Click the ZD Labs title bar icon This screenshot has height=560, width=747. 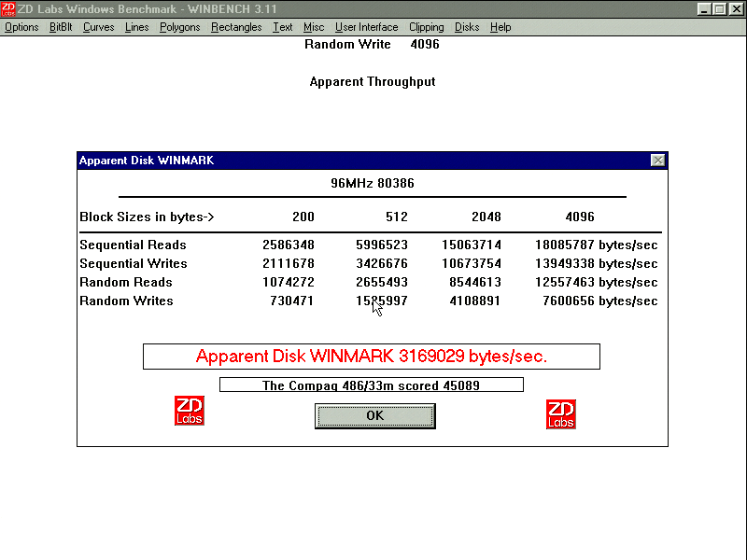click(x=8, y=8)
